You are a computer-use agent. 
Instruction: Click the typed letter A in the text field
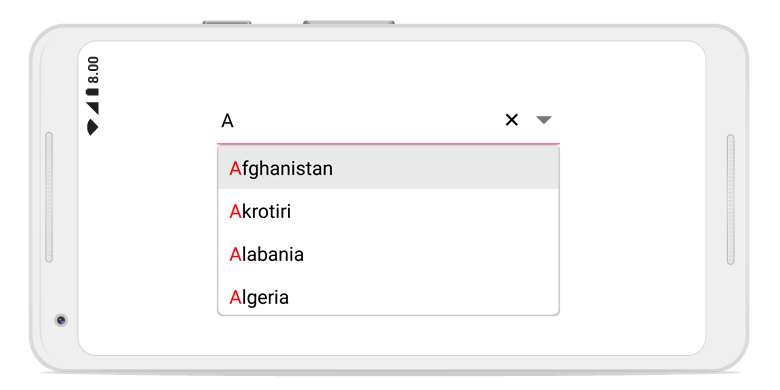point(227,121)
